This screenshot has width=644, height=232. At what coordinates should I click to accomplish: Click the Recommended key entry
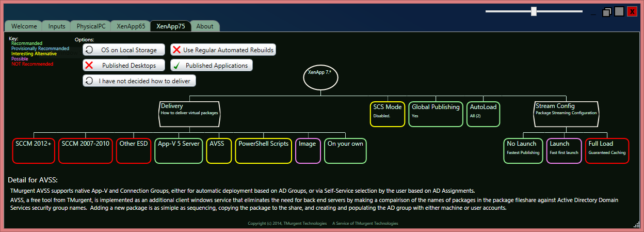pyautogui.click(x=27, y=43)
